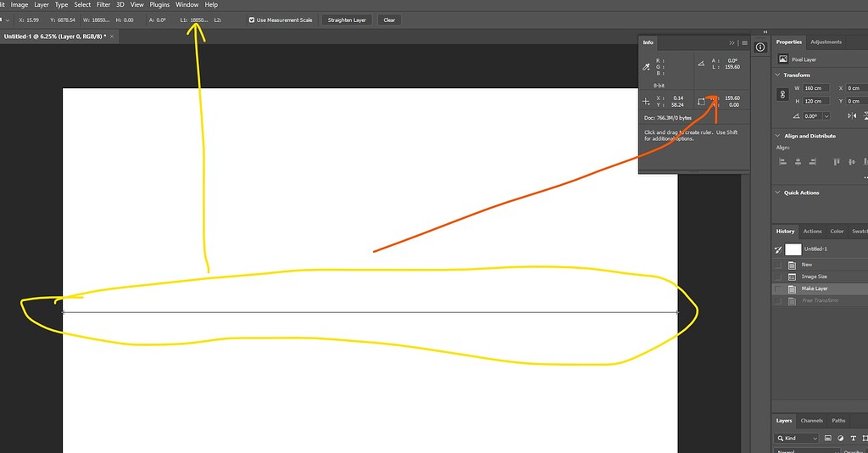Switch to the Channels tab
868x453 pixels.
pyautogui.click(x=811, y=421)
